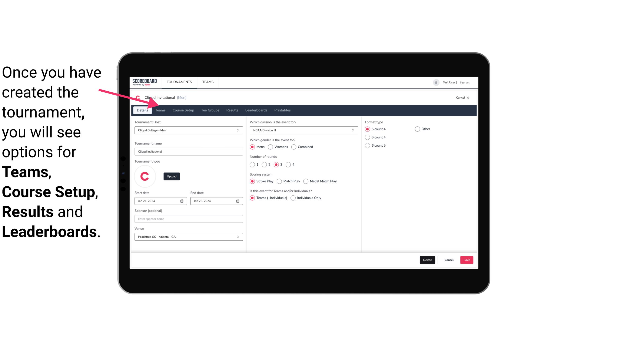Enable the 6 count 4 format type
The height and width of the screenshot is (346, 644).
tap(368, 137)
